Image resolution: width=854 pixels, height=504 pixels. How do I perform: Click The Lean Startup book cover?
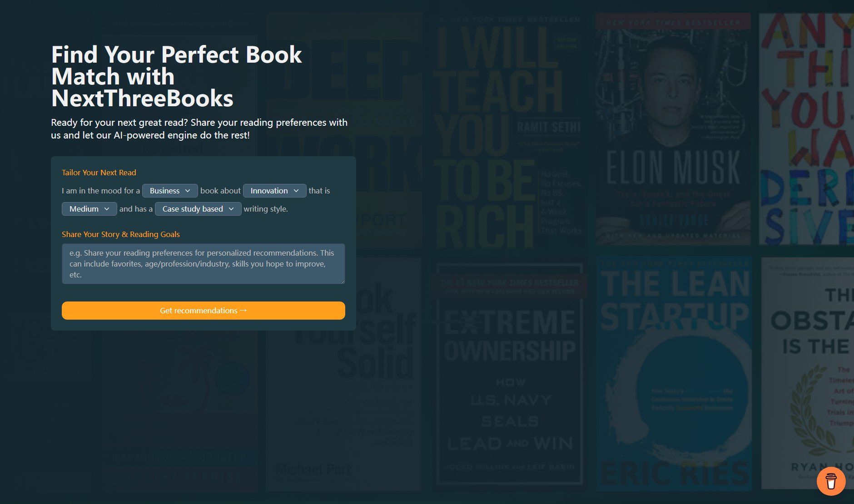point(674,374)
